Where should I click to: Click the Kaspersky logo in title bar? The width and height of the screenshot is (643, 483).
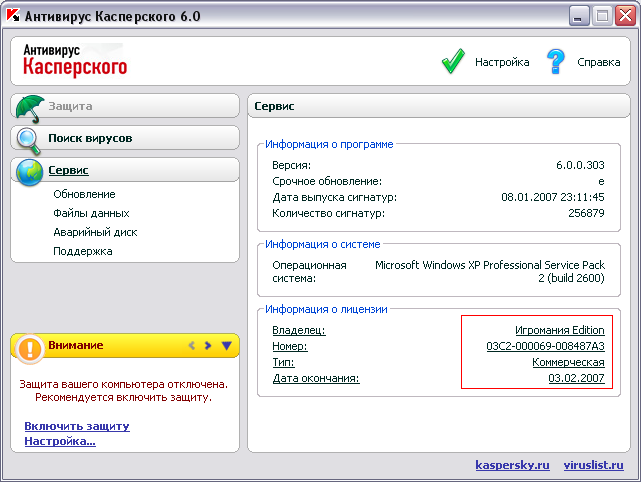[13, 15]
